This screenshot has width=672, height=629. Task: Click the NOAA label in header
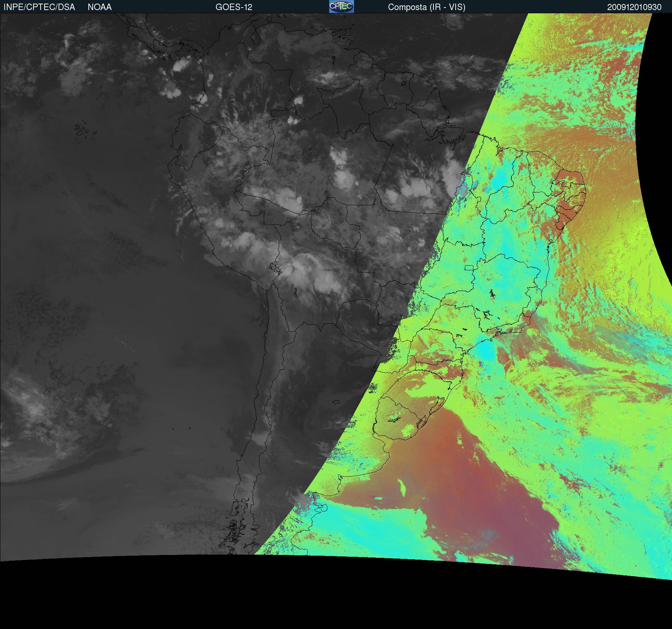point(100,7)
